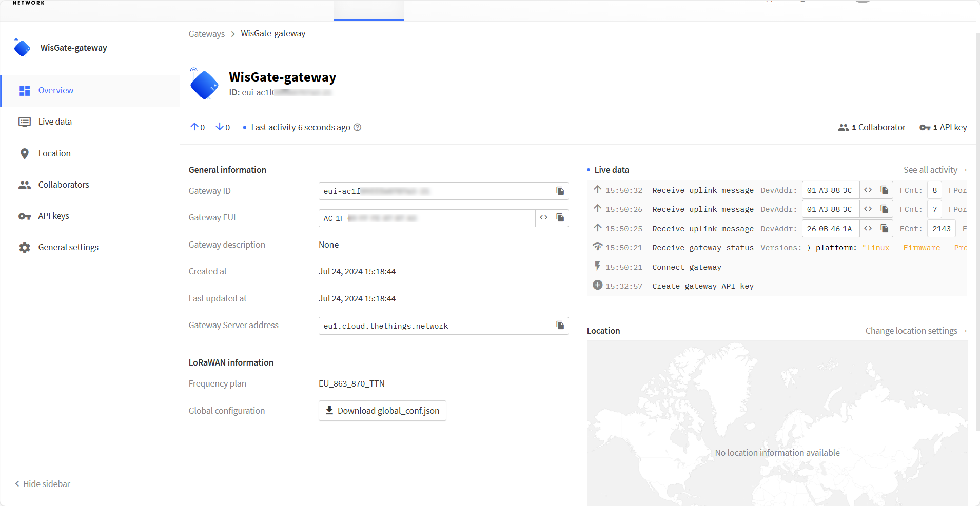Copy the Gateway ID value
The height and width of the screenshot is (506, 980).
[560, 191]
